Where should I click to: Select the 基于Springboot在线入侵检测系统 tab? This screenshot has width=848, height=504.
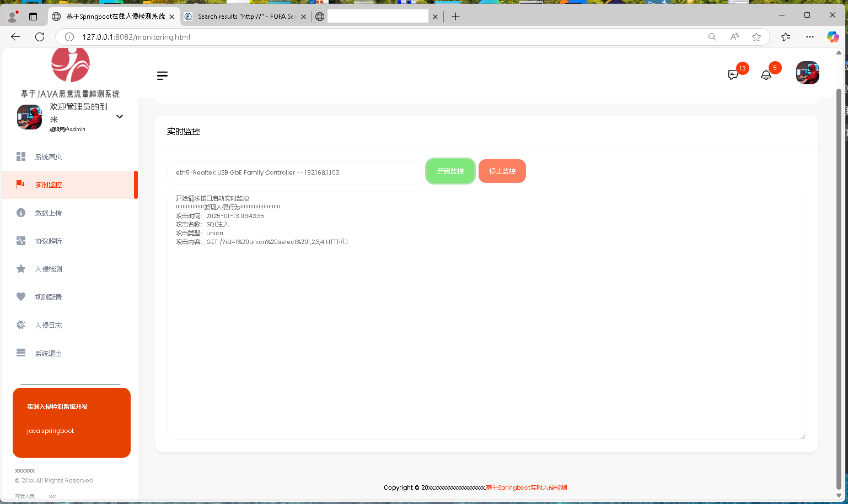(110, 17)
